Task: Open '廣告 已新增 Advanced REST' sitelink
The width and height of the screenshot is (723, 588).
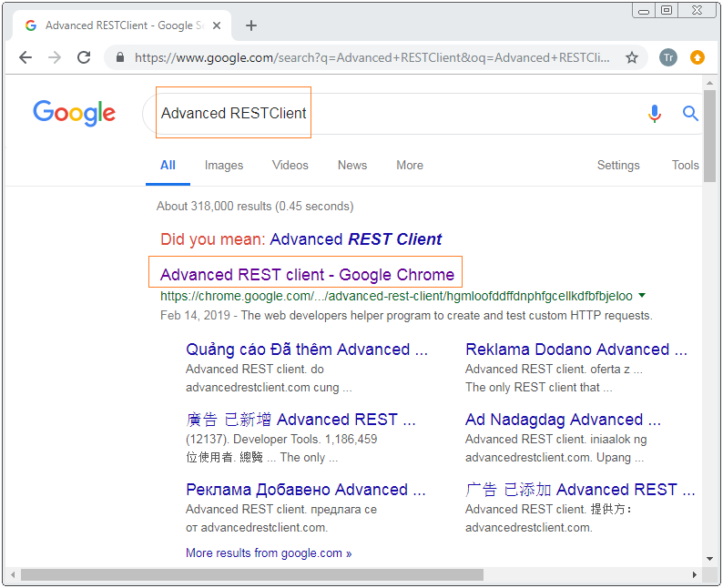Action: pos(300,420)
